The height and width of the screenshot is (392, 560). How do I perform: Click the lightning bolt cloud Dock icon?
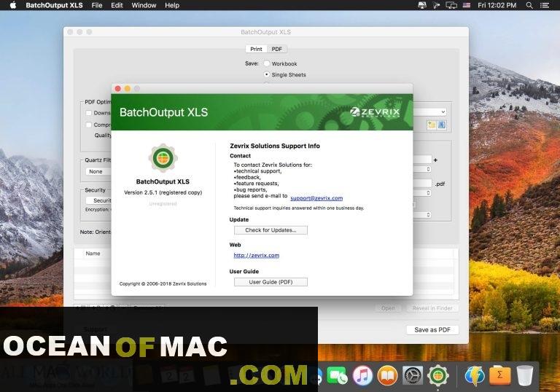click(x=474, y=375)
